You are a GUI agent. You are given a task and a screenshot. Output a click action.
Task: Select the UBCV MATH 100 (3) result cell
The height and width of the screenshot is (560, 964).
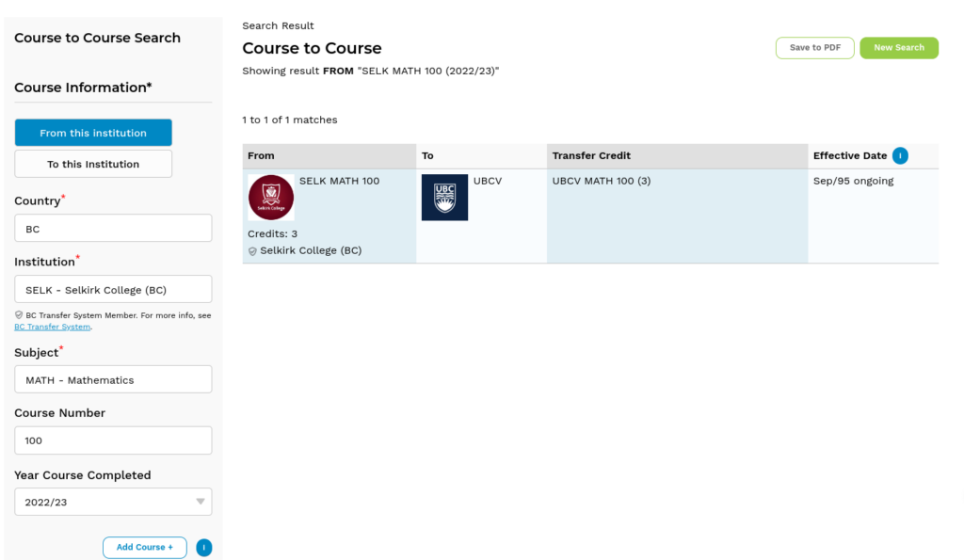click(x=677, y=216)
